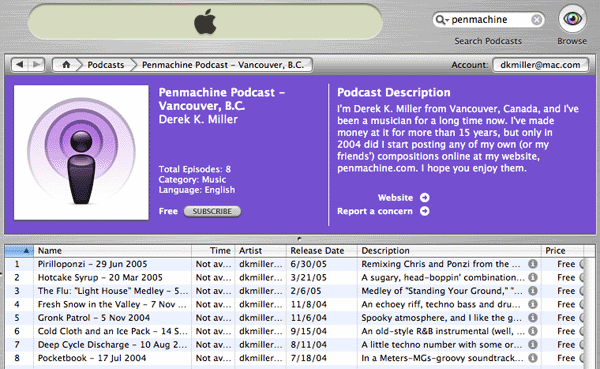600x369 pixels.
Task: Sort by the Description column header
Action: tap(450, 251)
